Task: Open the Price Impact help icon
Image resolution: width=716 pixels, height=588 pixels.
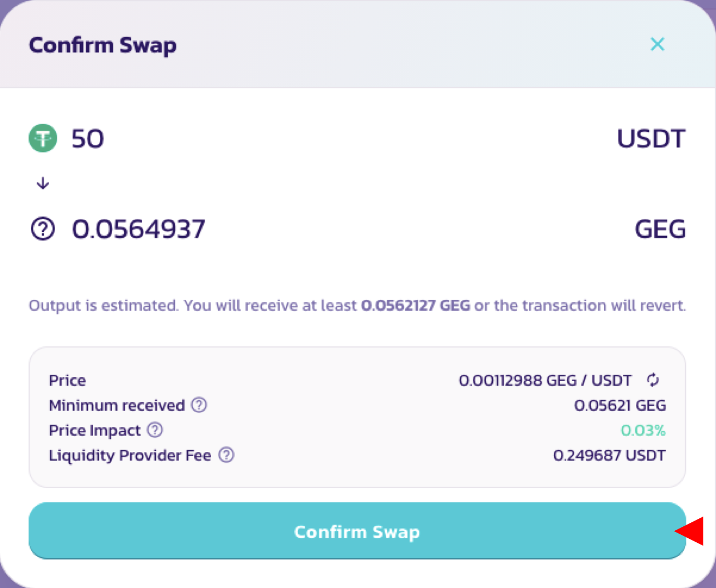Action: 155,430
